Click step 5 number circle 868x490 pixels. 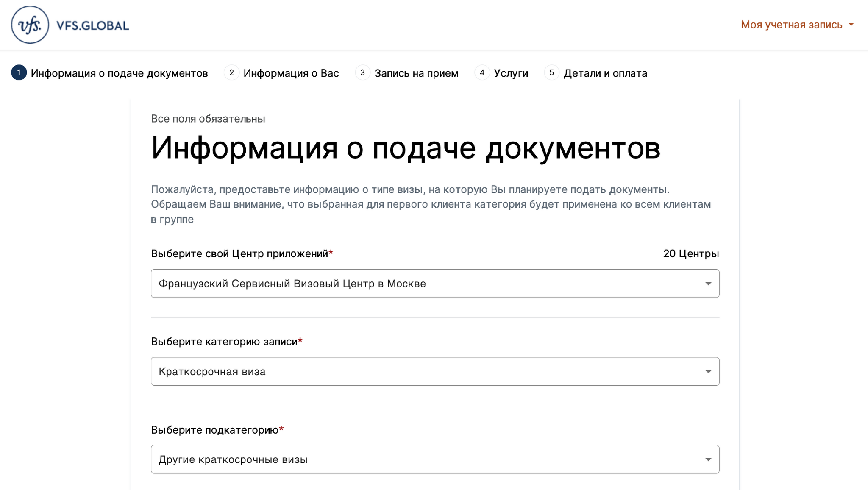(x=551, y=73)
